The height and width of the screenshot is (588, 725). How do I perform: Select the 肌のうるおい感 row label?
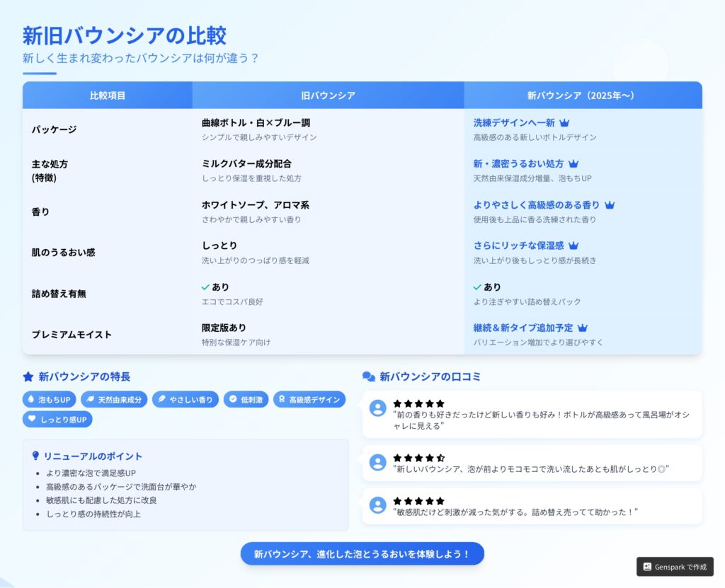63,253
